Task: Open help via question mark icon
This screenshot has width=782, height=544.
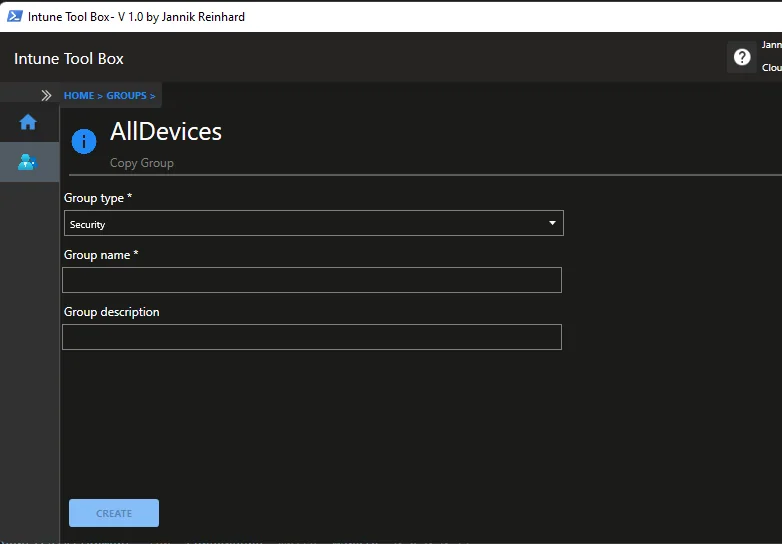Action: click(x=742, y=57)
